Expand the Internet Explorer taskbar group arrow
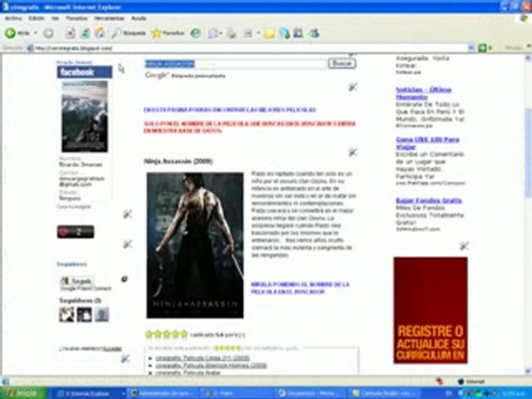Viewport: 532px width, 399px height. click(x=124, y=393)
